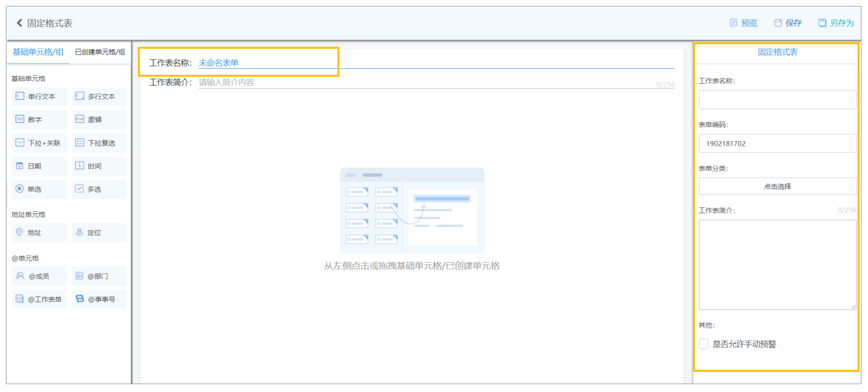Switch to 基础单元格/组 tab
This screenshot has width=868, height=392.
[38, 52]
